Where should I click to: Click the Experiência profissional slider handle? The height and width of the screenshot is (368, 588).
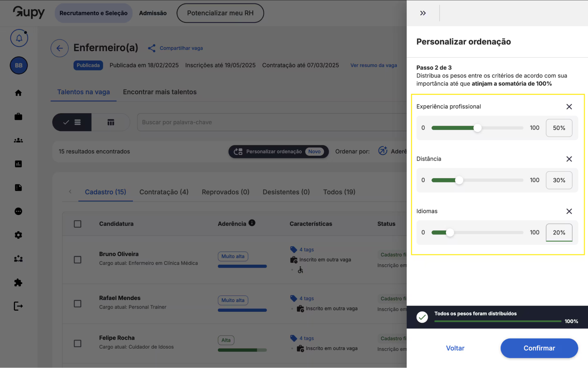point(477,128)
